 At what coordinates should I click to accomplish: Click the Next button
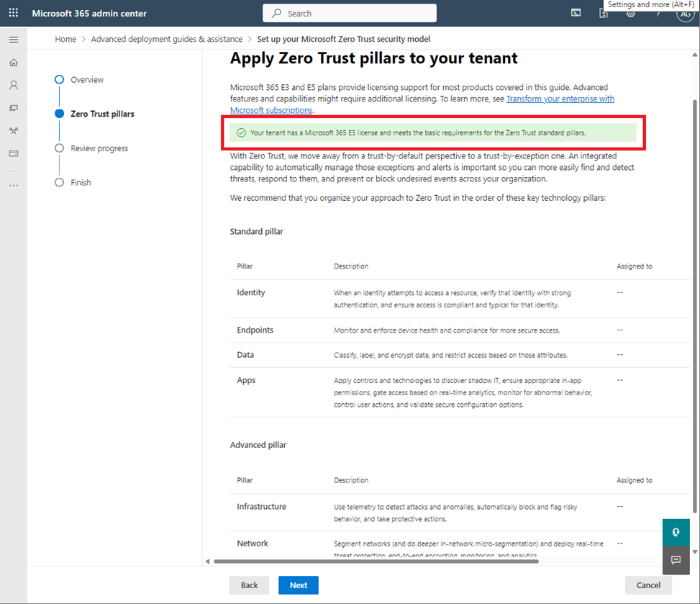pos(299,585)
